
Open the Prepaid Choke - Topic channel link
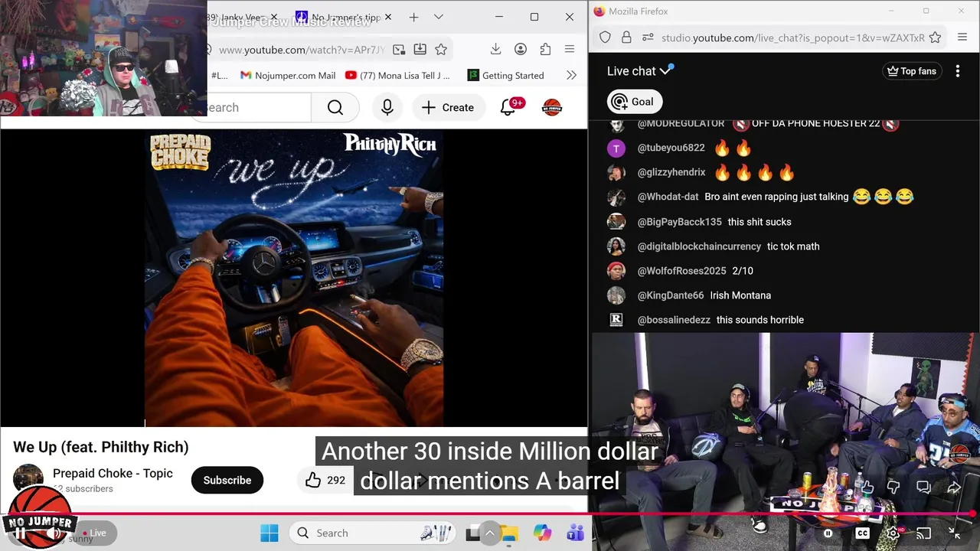(x=113, y=474)
